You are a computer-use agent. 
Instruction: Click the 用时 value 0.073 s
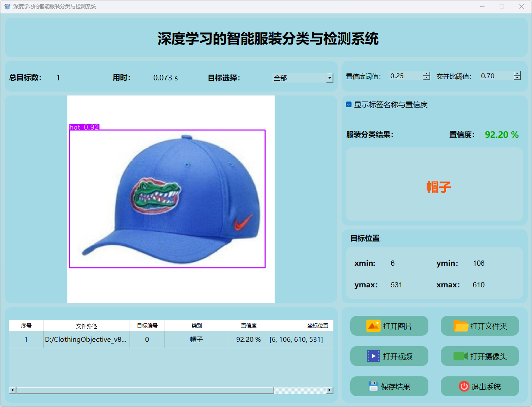coord(165,78)
